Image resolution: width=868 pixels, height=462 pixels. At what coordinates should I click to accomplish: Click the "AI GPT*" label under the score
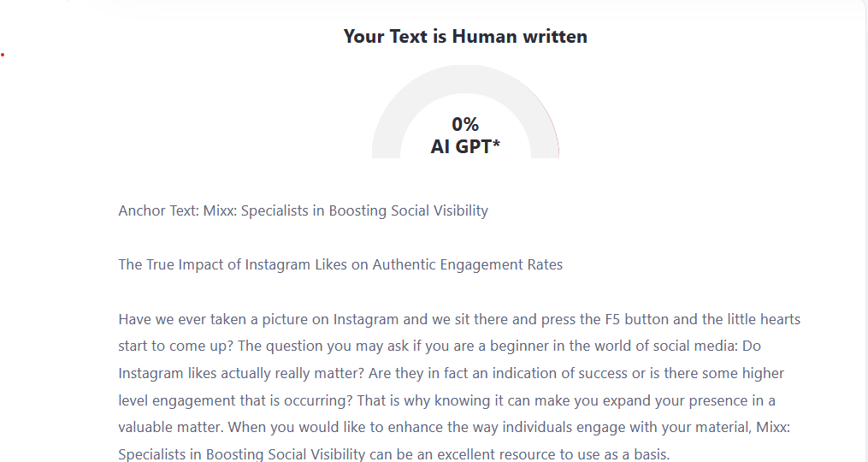465,146
